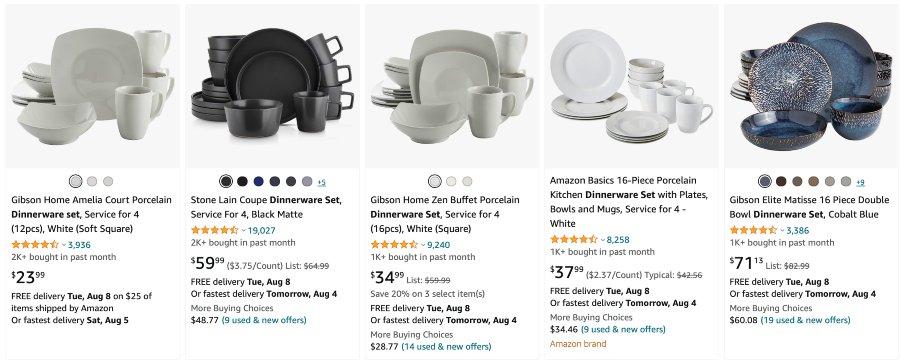Click the $34.99 price of Zen Buffet set
Image resolution: width=900 pixels, height=364 pixels.
pos(387,278)
